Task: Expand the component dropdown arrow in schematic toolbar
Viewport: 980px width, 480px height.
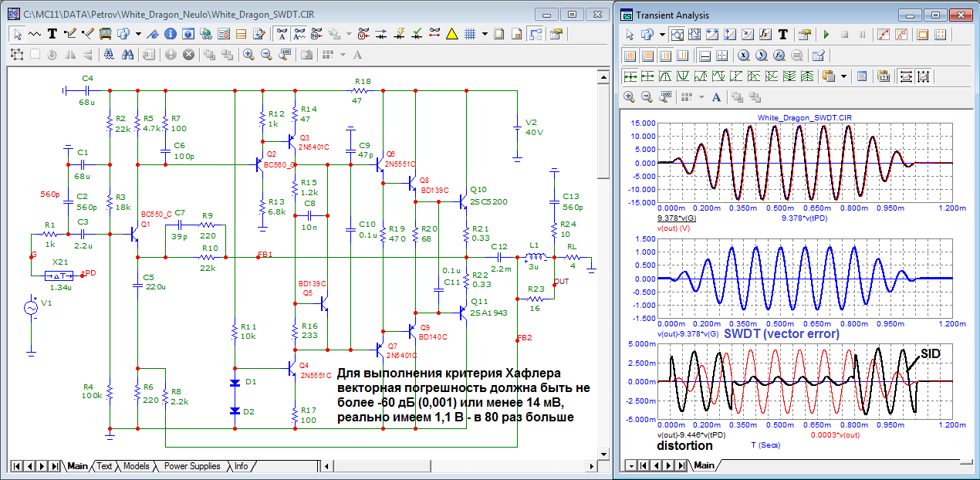Action: point(138,34)
